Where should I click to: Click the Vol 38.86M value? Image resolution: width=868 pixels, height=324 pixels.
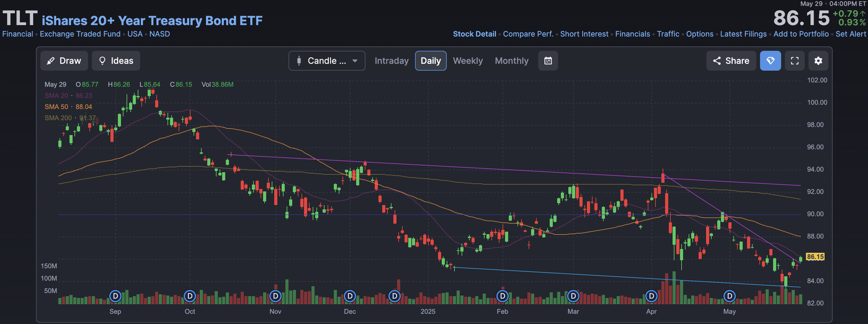click(x=217, y=85)
